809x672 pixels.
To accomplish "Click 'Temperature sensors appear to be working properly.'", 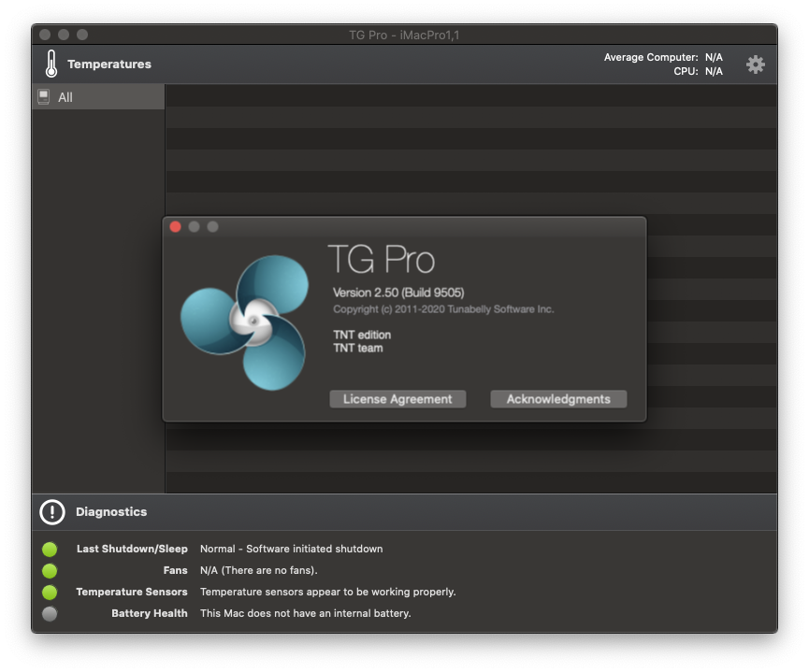I will 328,592.
